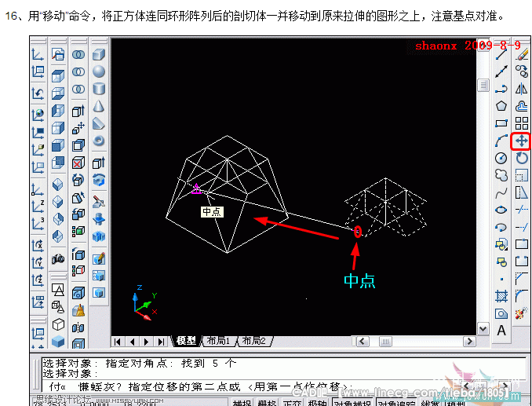This screenshot has width=532, height=406.
Task: Open the Hatch tool
Action: (x=501, y=296)
